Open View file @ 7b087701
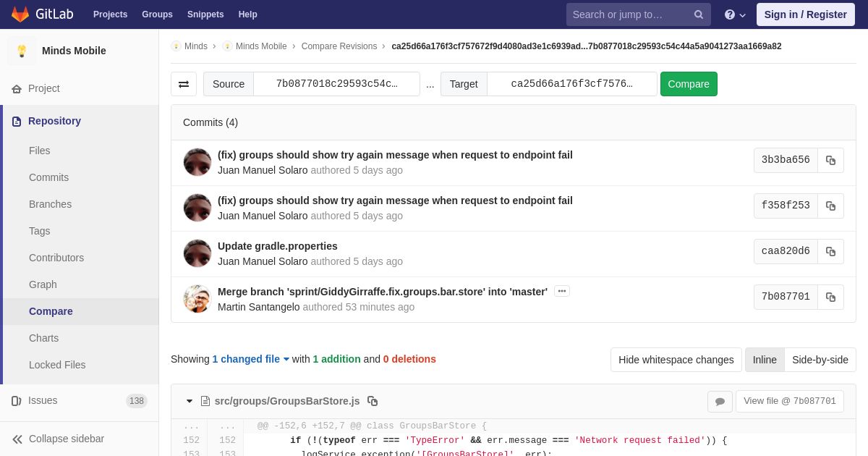 coord(790,401)
